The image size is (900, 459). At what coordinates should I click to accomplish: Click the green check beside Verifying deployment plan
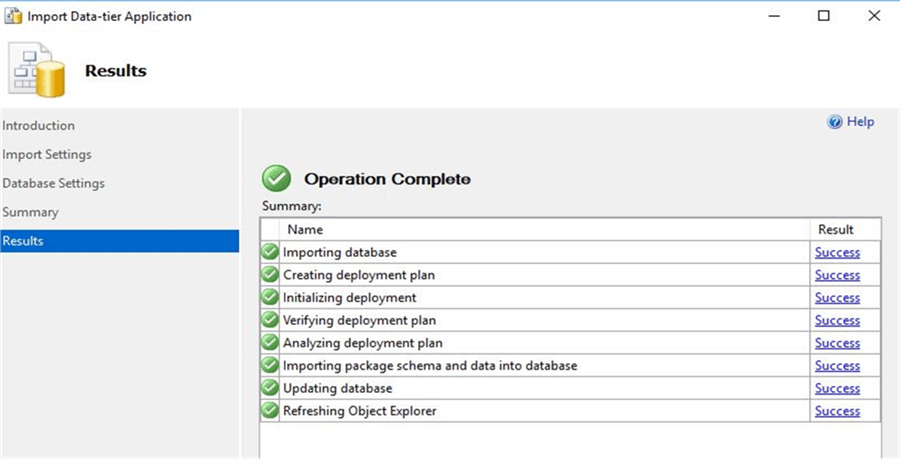click(x=270, y=320)
